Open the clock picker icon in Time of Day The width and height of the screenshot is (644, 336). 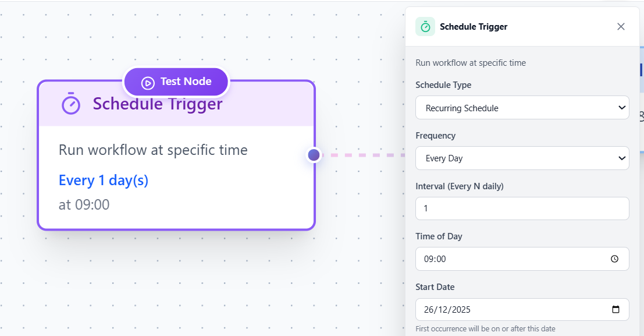coord(615,259)
